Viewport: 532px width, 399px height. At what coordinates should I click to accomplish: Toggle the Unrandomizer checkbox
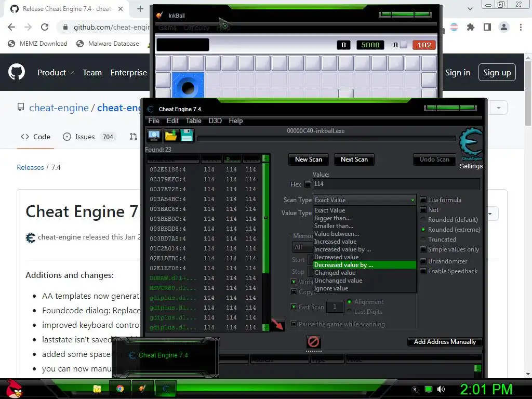click(423, 261)
